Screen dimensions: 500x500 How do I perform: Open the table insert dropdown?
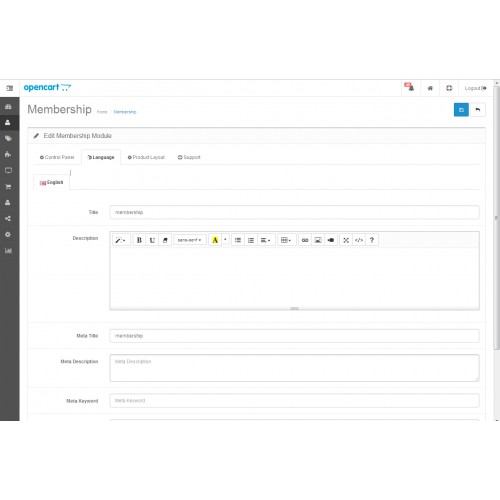[286, 240]
